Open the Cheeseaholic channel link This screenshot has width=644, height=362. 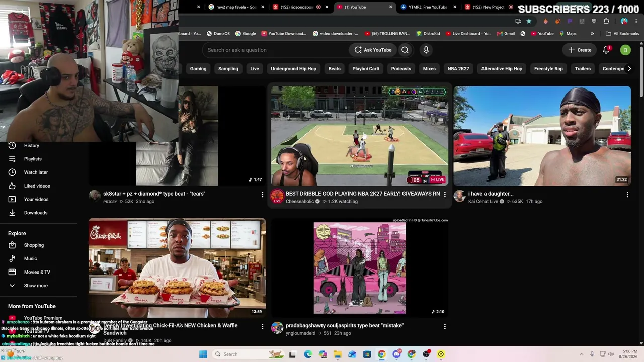coord(300,201)
